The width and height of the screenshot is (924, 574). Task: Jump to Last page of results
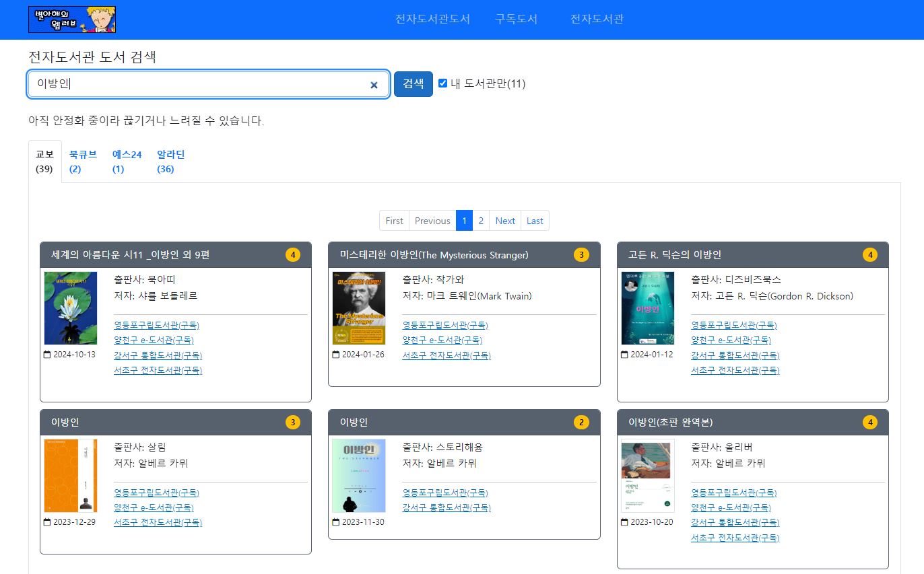pyautogui.click(x=535, y=221)
